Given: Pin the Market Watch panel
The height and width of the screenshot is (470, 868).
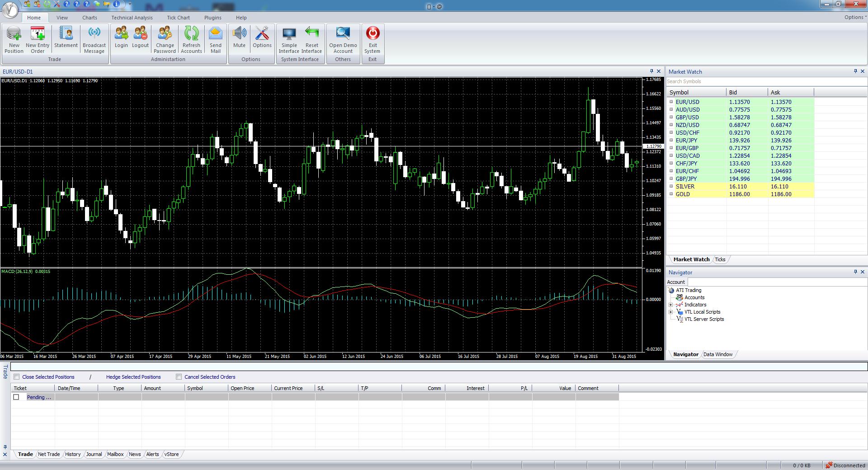Looking at the screenshot, I should (855, 71).
